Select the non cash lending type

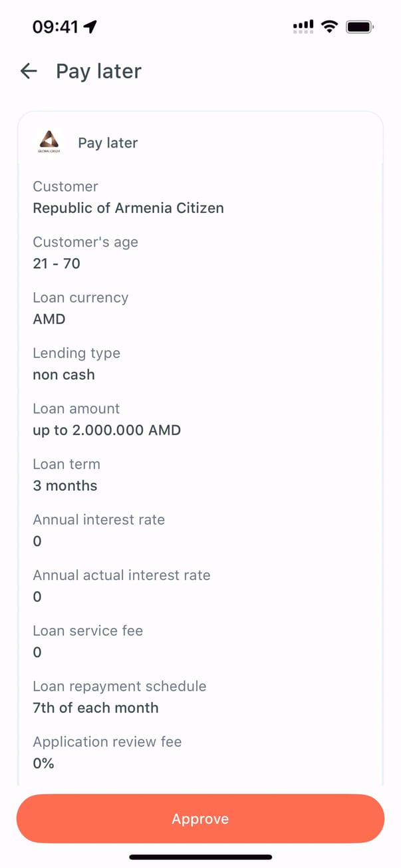64,374
